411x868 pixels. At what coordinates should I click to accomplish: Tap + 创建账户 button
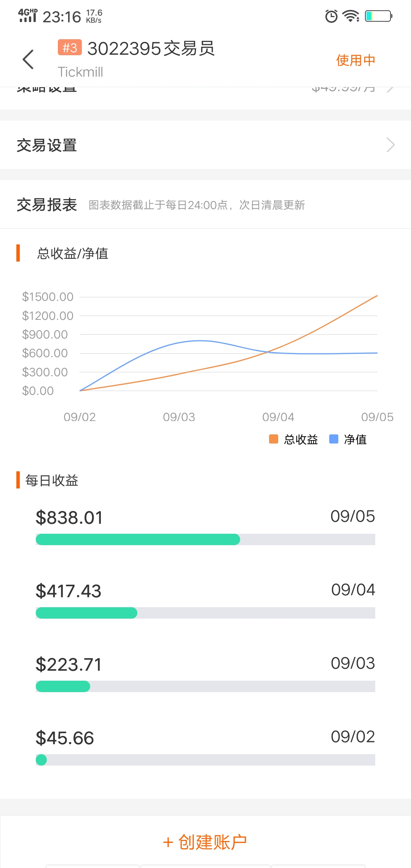click(205, 842)
